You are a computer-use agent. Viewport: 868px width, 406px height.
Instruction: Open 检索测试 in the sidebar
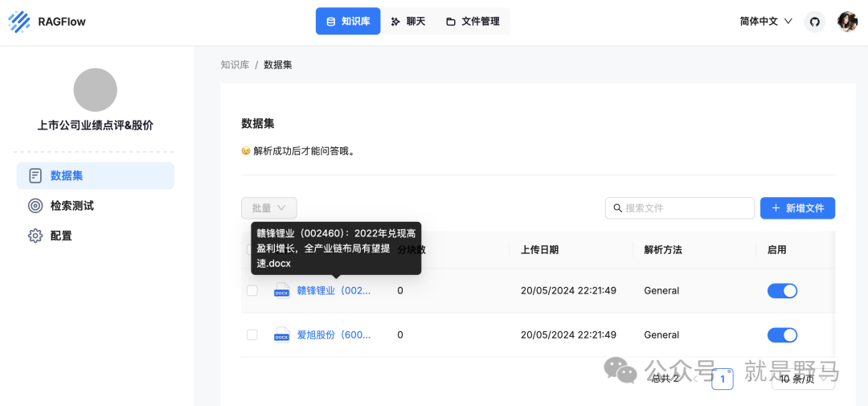tap(72, 206)
